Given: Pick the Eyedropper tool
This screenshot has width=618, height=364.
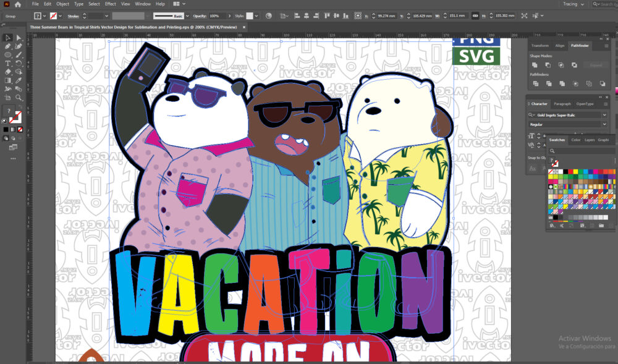Looking at the screenshot, I should (x=19, y=80).
